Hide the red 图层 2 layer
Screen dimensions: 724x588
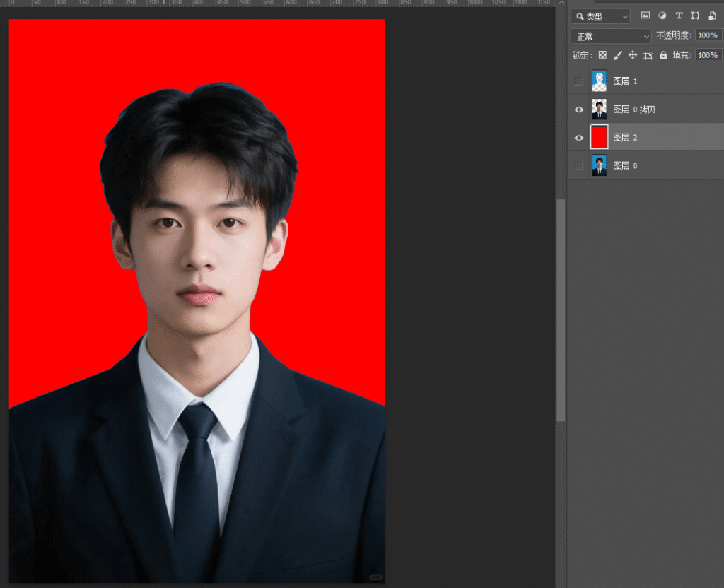point(579,137)
